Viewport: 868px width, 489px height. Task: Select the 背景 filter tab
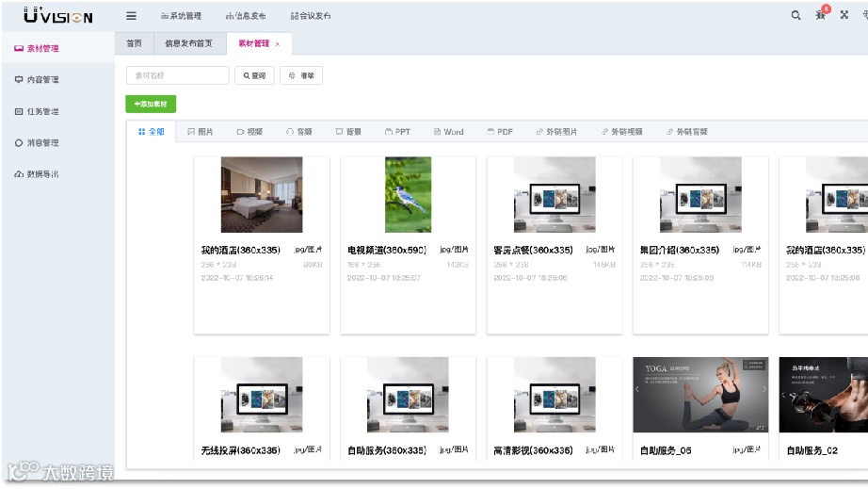(348, 132)
